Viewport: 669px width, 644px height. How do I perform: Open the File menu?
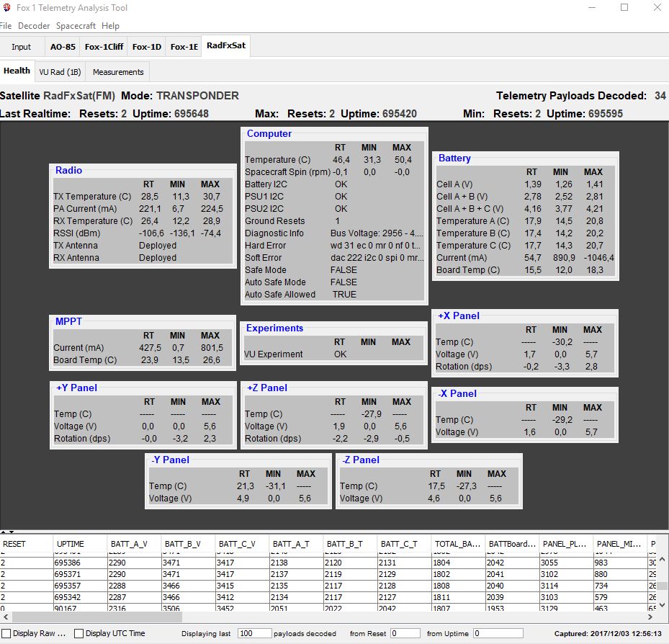(6, 26)
